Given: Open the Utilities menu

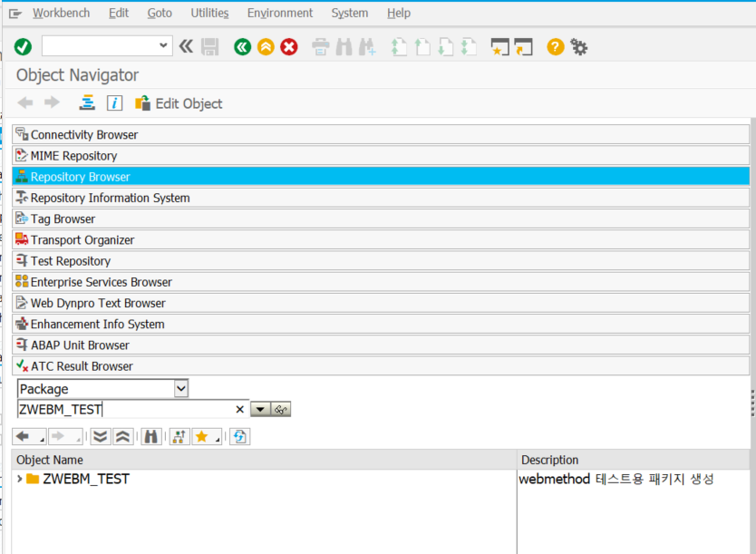Looking at the screenshot, I should point(209,13).
